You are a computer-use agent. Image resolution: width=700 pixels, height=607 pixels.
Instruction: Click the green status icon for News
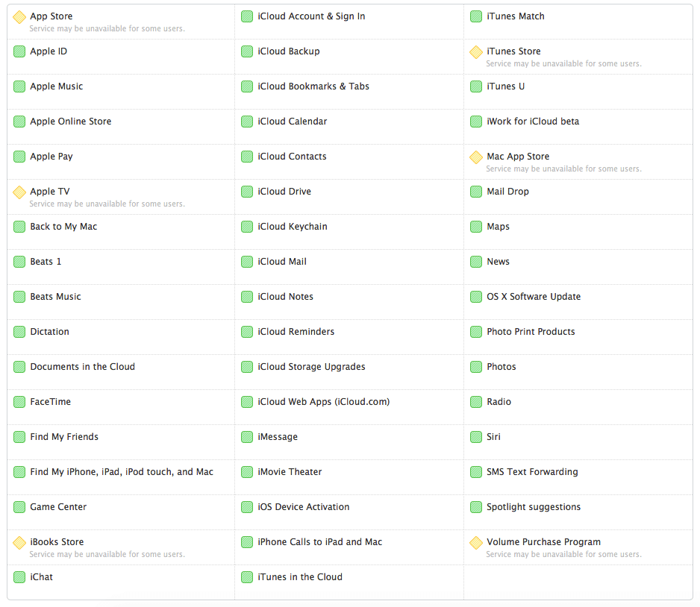point(476,262)
